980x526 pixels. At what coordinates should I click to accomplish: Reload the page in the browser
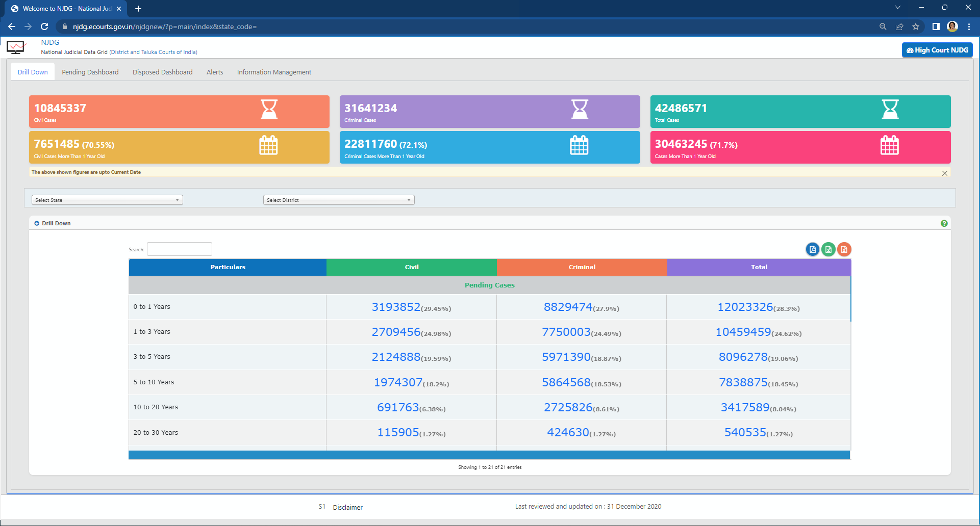coord(44,27)
